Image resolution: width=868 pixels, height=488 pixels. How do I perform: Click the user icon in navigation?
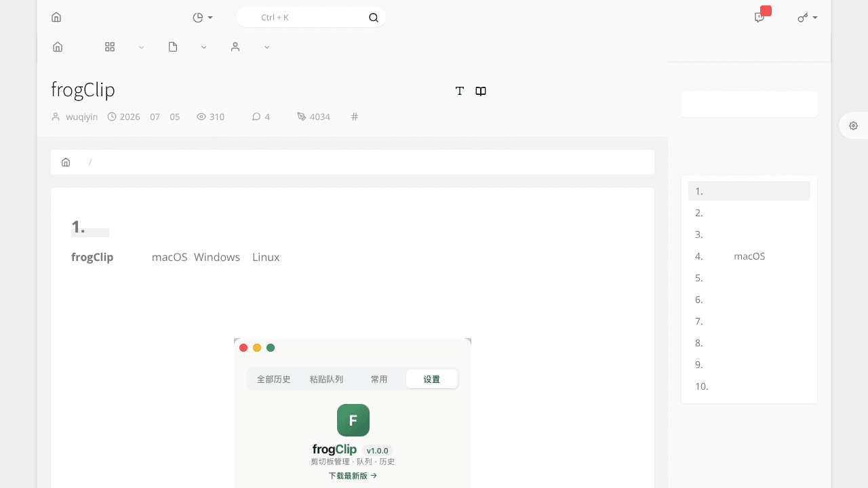pyautogui.click(x=235, y=47)
